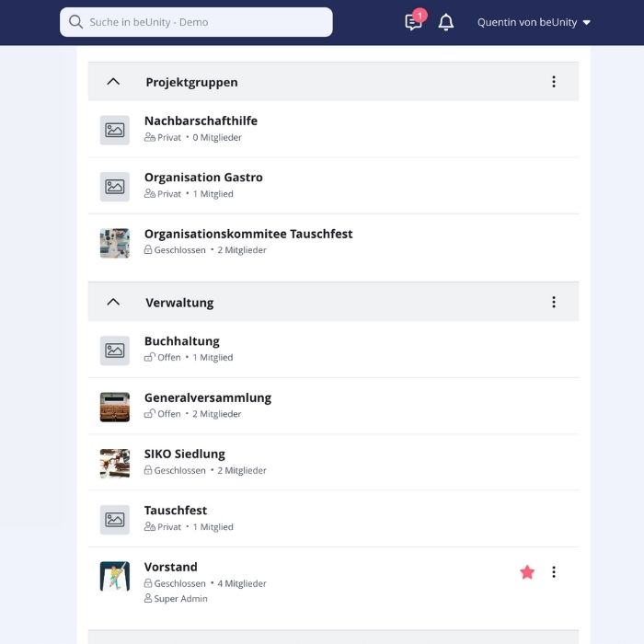Open the Generalversammlung group

(207, 398)
